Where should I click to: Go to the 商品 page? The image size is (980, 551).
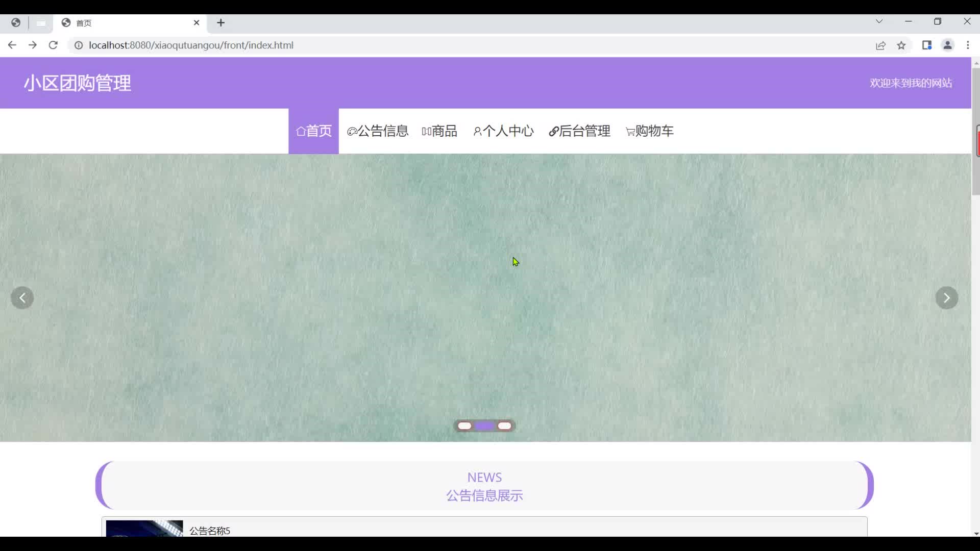439,131
